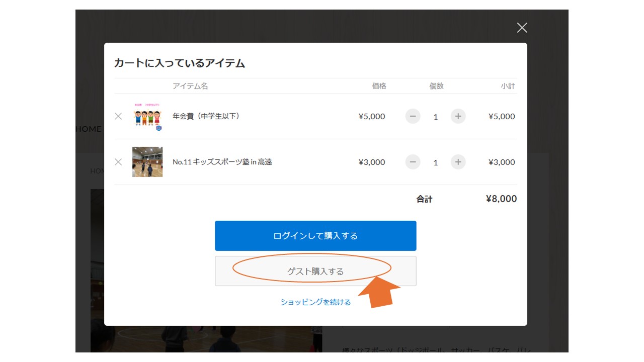
Task: Click the ¥8,000 total amount
Action: pos(501,199)
